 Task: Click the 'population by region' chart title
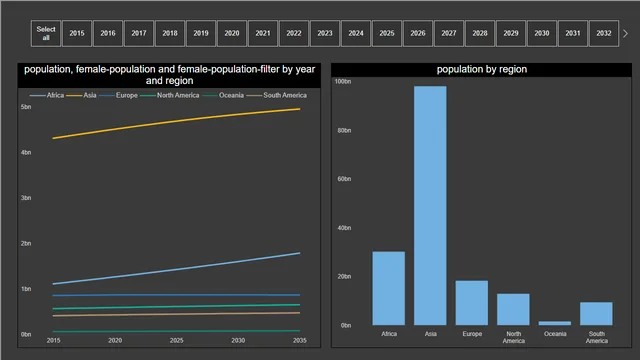point(482,69)
